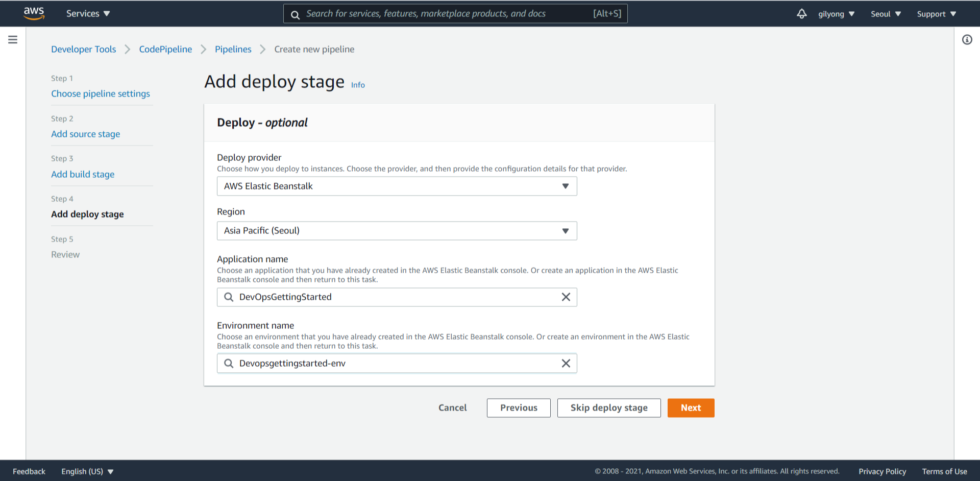Open the Support menu
The width and height of the screenshot is (980, 481).
936,14
